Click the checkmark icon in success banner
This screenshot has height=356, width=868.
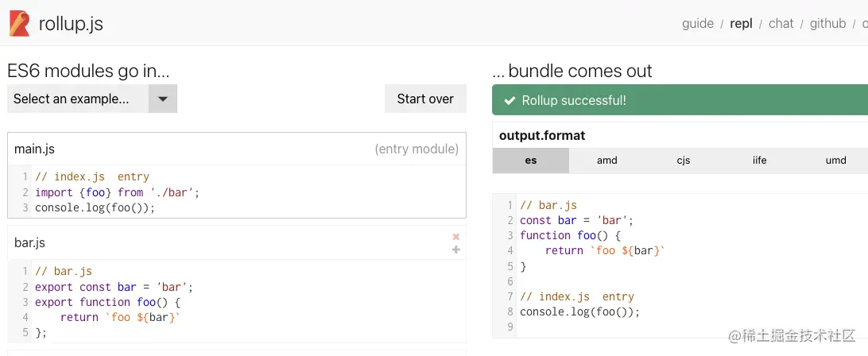[510, 100]
